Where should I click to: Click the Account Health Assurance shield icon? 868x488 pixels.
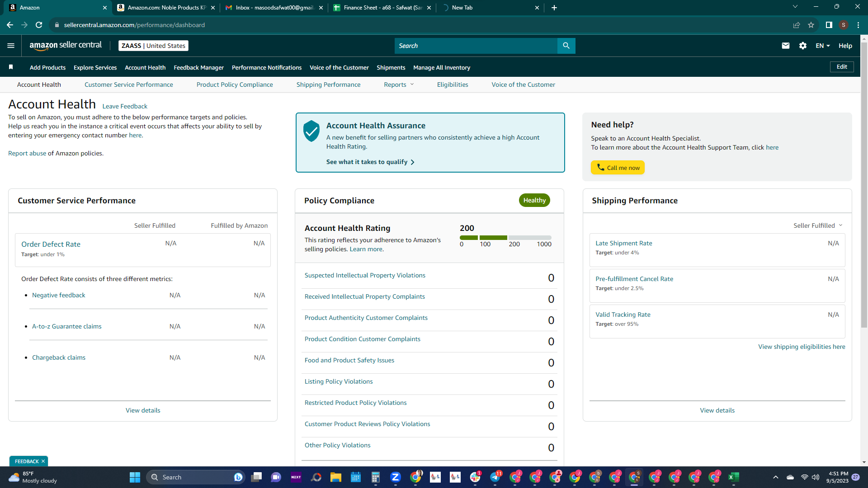click(x=311, y=131)
